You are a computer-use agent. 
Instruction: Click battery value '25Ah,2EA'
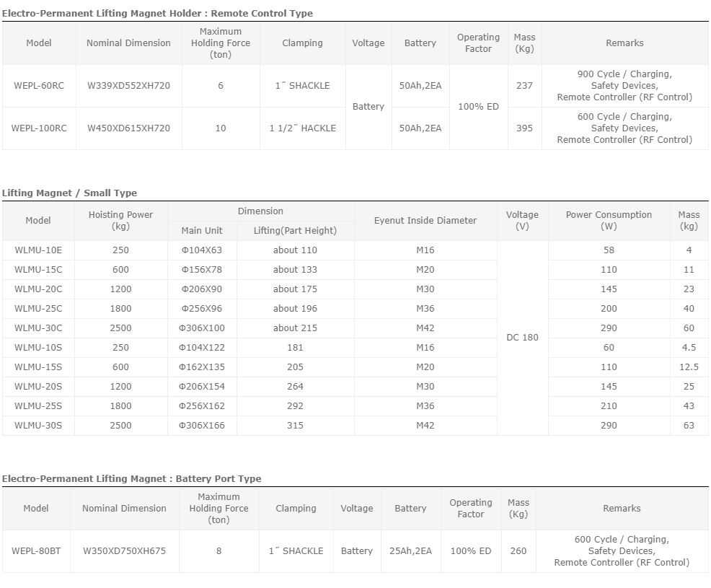(x=410, y=550)
